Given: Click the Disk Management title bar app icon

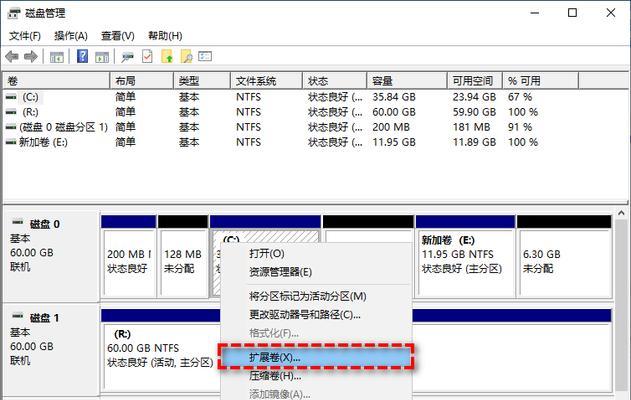Looking at the screenshot, I should (x=13, y=13).
